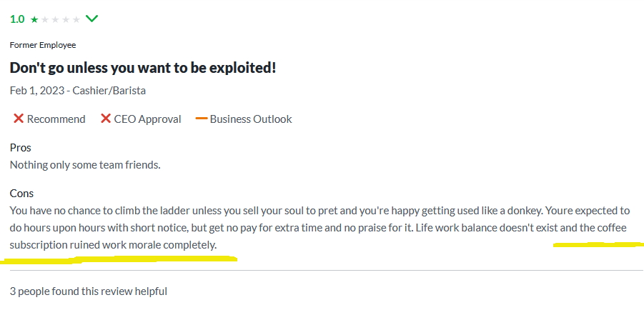The image size is (644, 310).
Task: Expand the green rating breakdown chevron
Action: coord(91,19)
